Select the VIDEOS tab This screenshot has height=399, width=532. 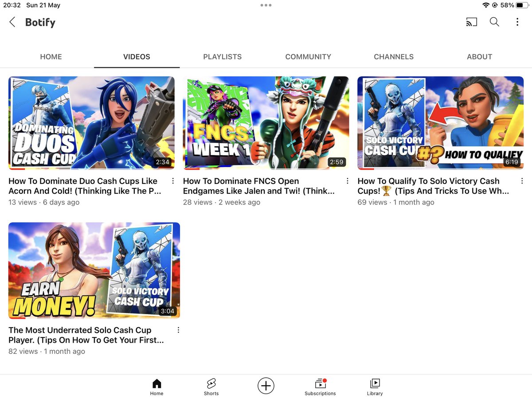coord(137,57)
